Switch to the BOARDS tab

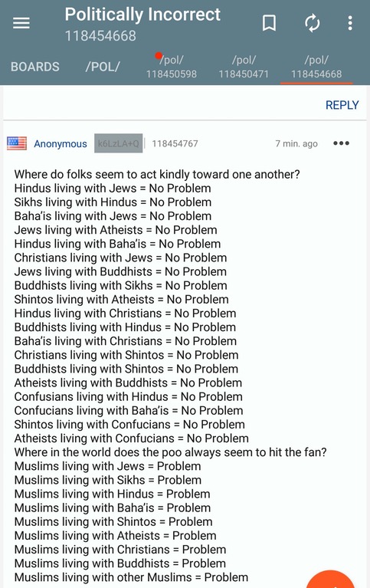35,67
